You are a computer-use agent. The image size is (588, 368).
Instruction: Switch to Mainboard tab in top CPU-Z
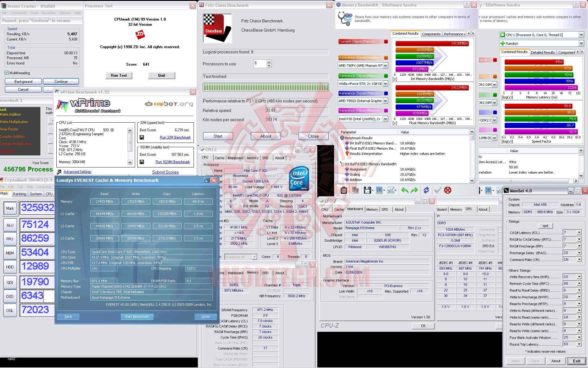pos(236,158)
